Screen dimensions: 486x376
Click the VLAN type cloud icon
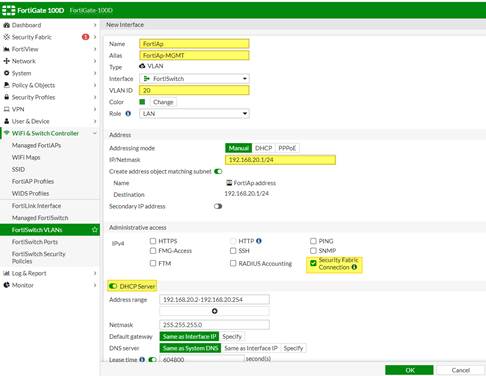[x=142, y=66]
